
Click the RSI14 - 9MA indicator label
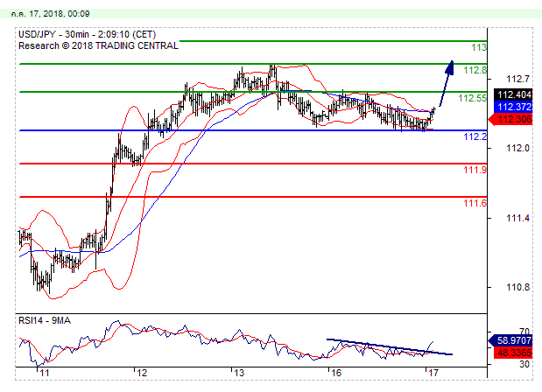tap(46, 320)
